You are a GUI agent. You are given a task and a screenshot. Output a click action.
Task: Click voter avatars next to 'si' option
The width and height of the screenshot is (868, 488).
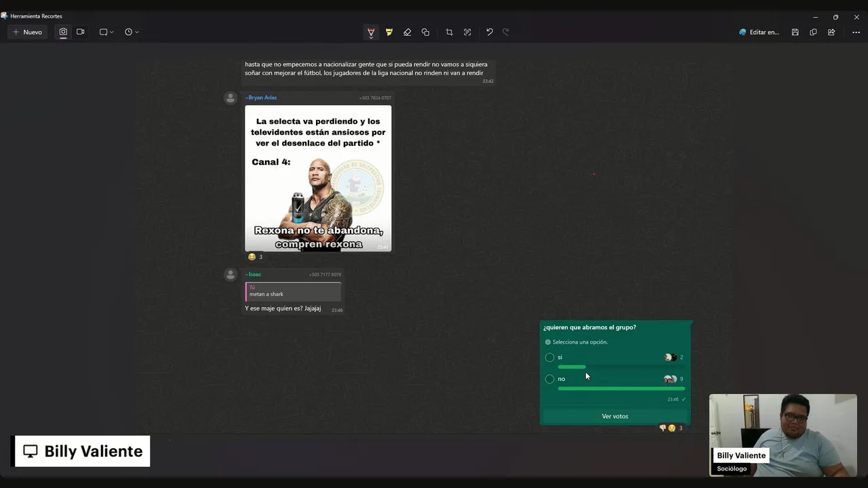[670, 357]
